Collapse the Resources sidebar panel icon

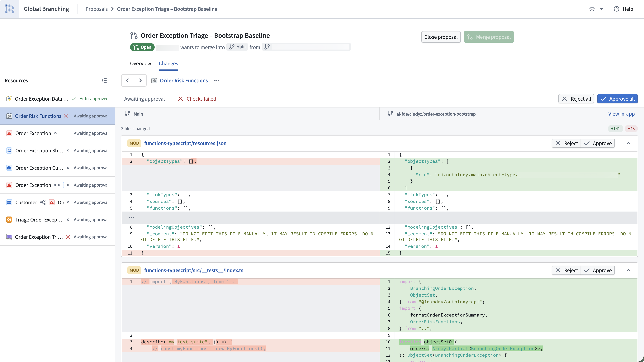104,81
